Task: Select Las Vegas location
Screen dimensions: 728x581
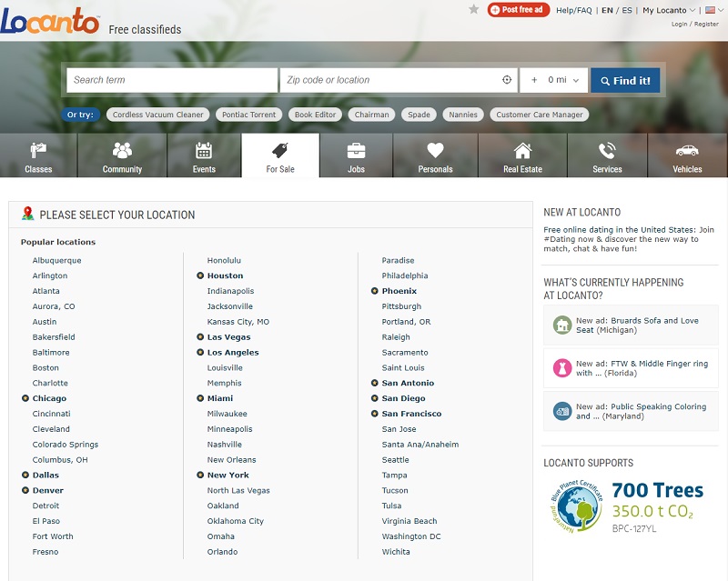Action: click(229, 337)
